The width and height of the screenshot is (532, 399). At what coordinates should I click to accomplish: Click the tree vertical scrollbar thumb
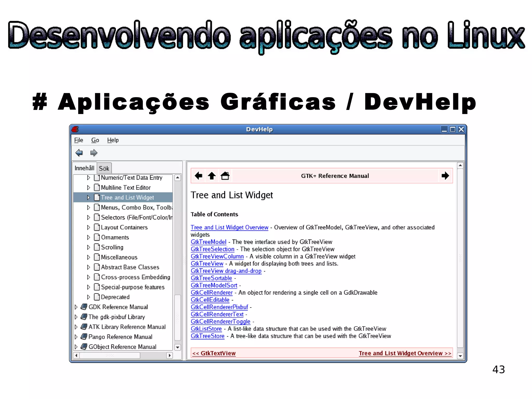coord(178,317)
